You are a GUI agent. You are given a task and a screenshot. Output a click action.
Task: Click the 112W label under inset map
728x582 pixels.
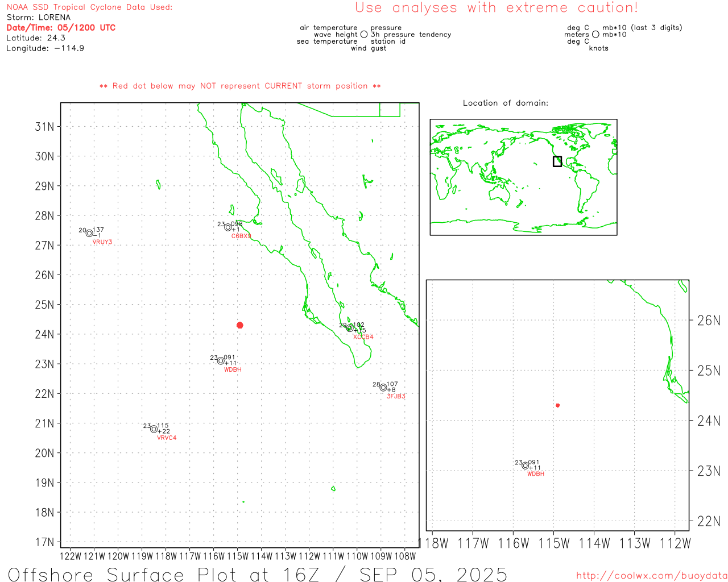[x=675, y=543]
